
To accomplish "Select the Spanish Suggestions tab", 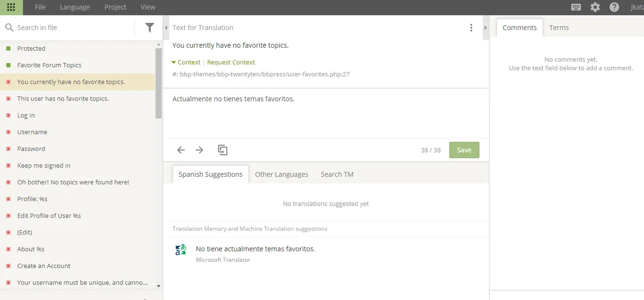I will 210,174.
